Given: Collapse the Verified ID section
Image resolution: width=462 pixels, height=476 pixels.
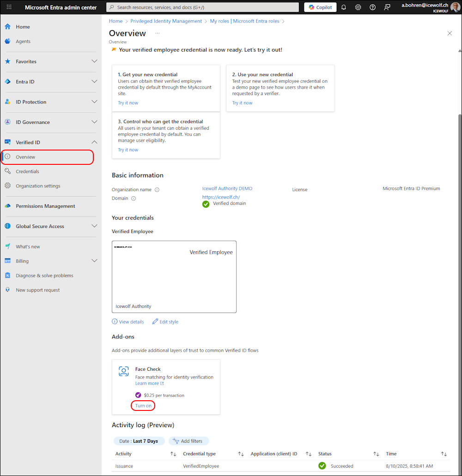Looking at the screenshot, I should tap(94, 142).
